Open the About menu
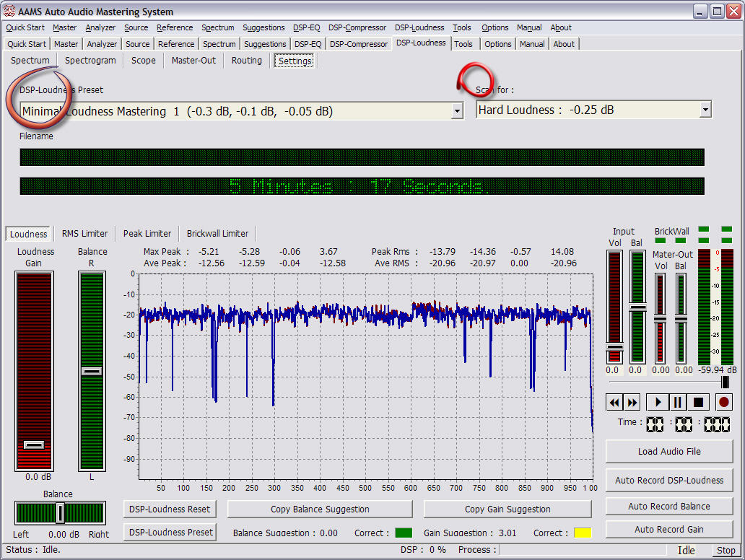 tap(561, 27)
